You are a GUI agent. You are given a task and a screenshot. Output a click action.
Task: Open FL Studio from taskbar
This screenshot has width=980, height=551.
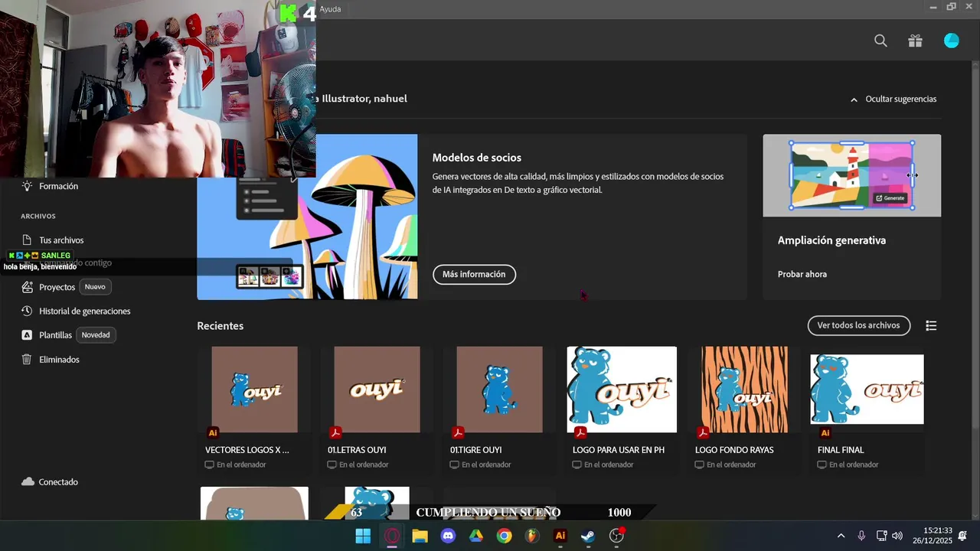[532, 536]
